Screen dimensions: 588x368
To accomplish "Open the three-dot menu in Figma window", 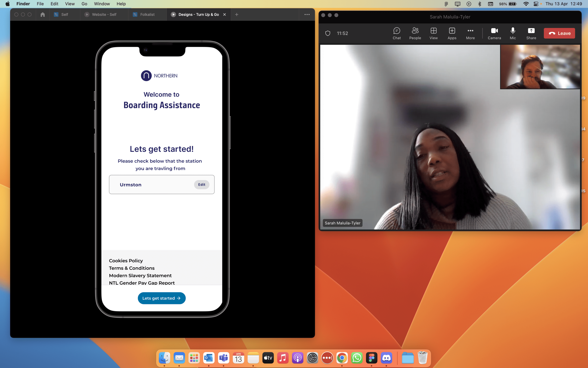I will tap(307, 15).
